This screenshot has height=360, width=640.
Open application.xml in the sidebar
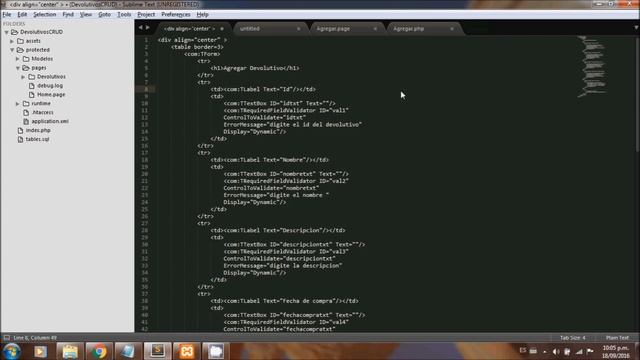pos(50,122)
